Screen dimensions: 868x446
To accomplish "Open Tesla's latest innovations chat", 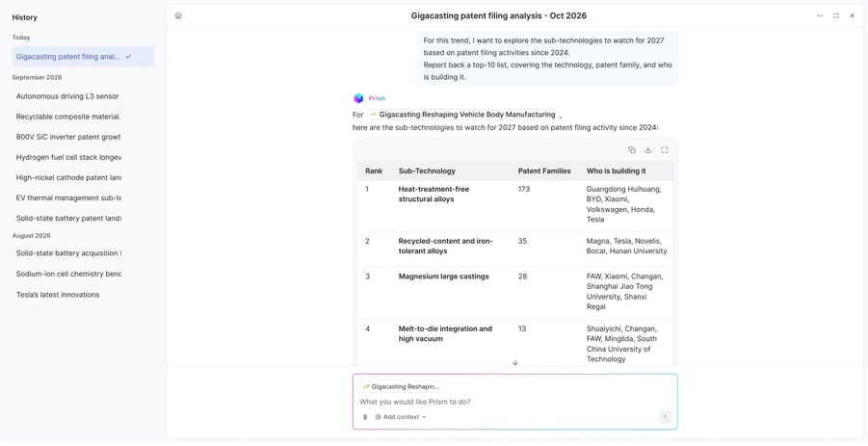I will click(x=58, y=295).
